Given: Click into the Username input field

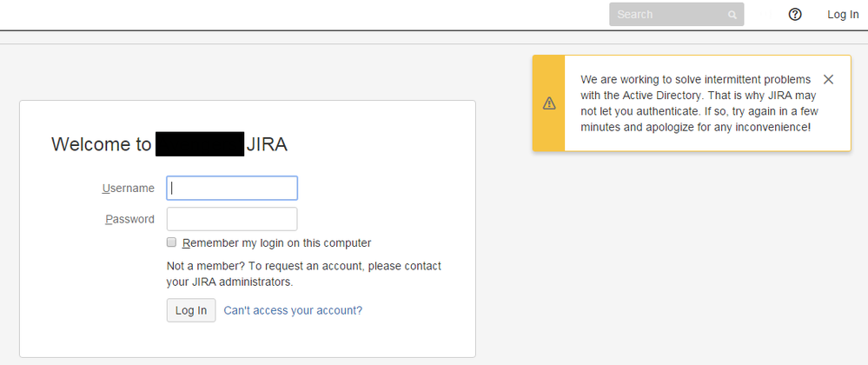Looking at the screenshot, I should tap(232, 188).
